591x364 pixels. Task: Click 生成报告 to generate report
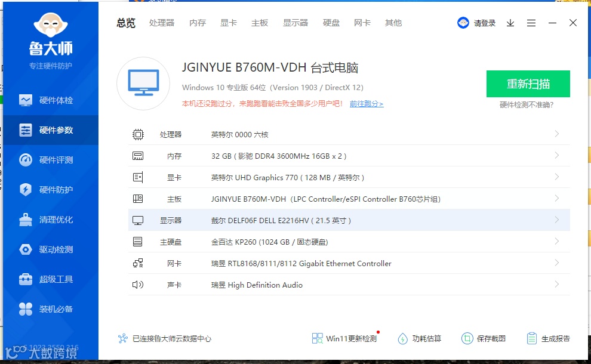[x=548, y=338]
